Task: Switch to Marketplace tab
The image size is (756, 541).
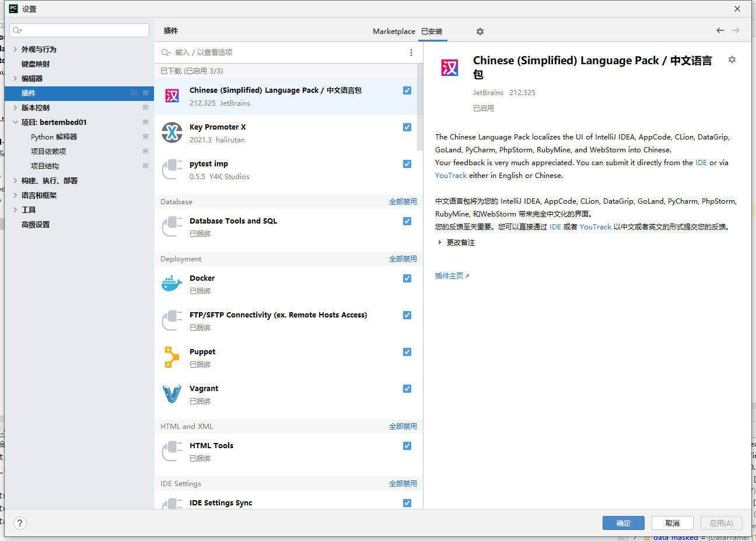Action: click(394, 32)
